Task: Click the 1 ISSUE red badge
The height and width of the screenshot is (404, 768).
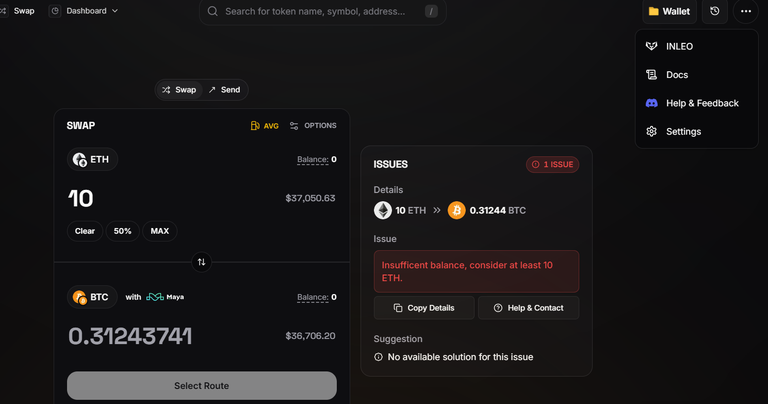Action: click(x=552, y=165)
